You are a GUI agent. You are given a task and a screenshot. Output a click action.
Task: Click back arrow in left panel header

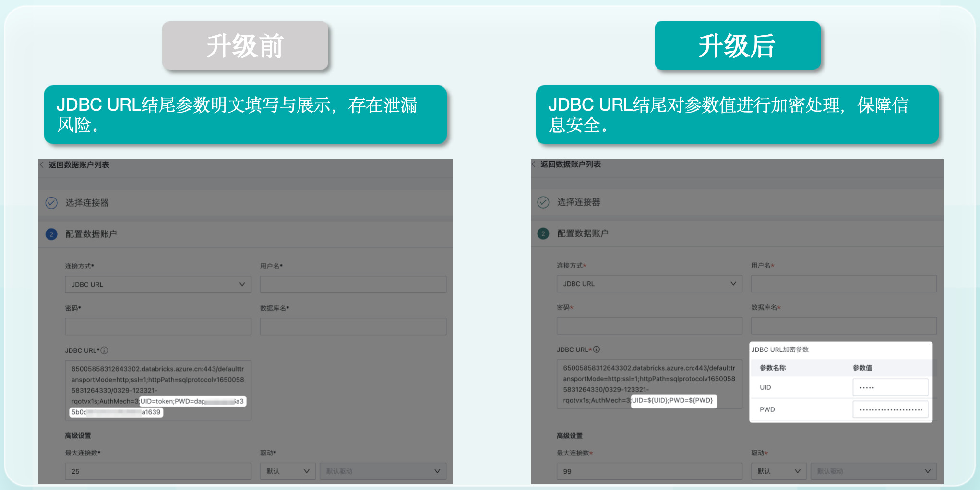(x=42, y=165)
